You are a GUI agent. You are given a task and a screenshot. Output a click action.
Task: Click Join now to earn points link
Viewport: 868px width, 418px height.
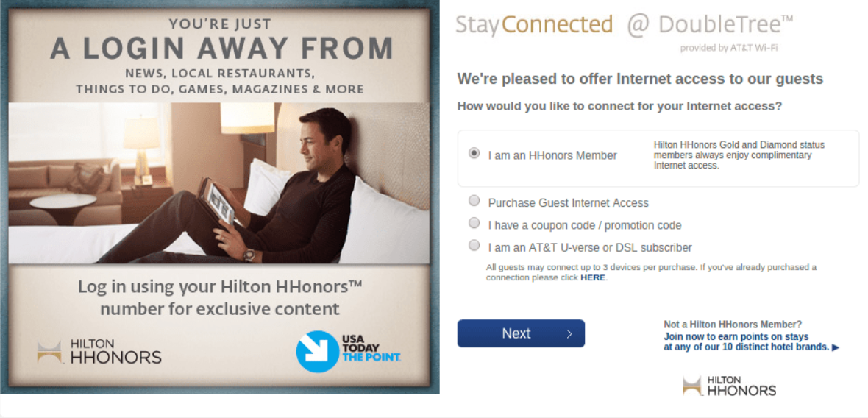(747, 342)
